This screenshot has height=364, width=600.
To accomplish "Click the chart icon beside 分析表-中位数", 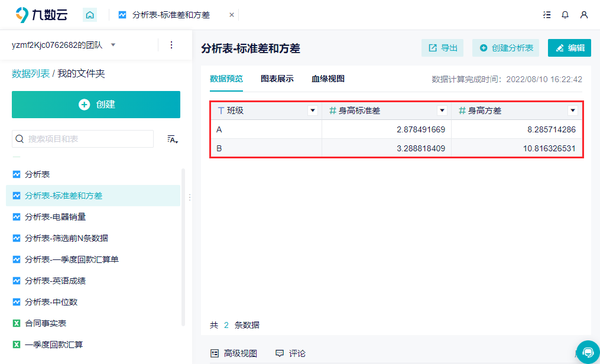I will [x=17, y=302].
